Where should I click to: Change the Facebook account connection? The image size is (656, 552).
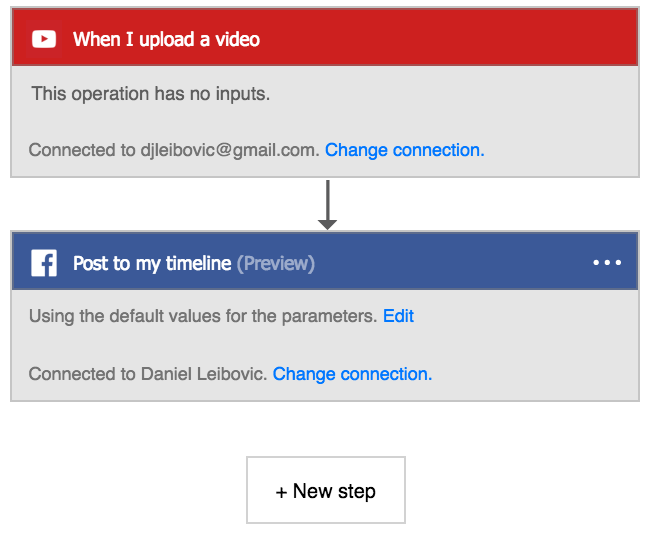click(x=352, y=374)
